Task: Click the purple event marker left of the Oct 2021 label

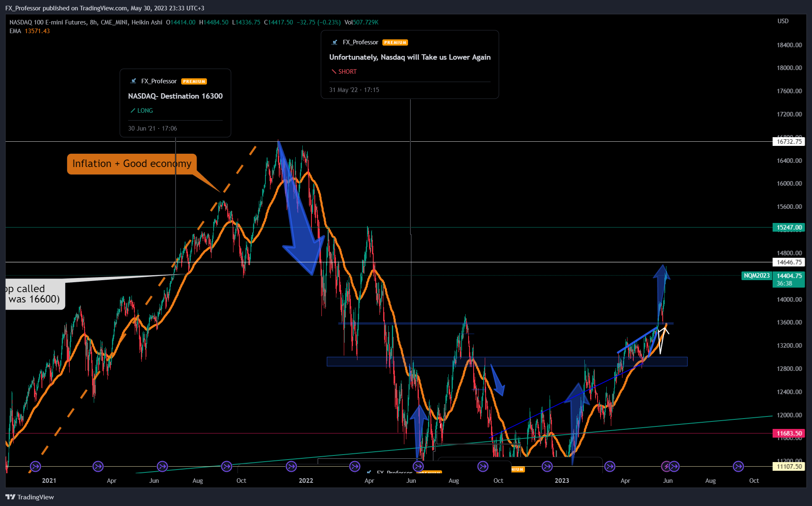Action: pos(226,467)
